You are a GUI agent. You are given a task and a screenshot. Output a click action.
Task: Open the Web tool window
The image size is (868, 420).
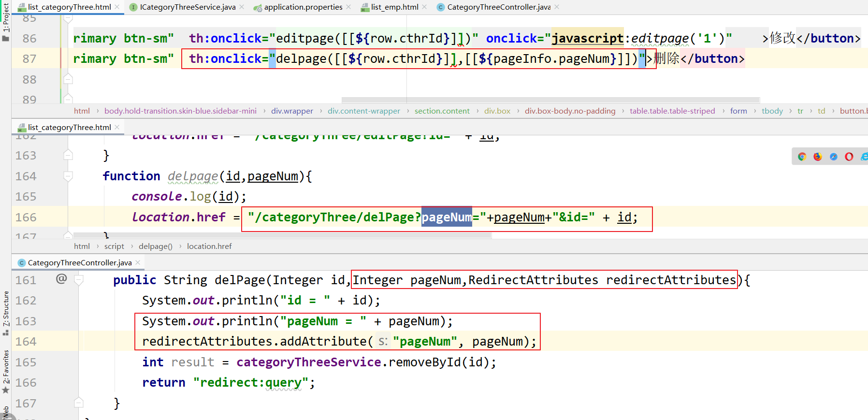click(6, 412)
